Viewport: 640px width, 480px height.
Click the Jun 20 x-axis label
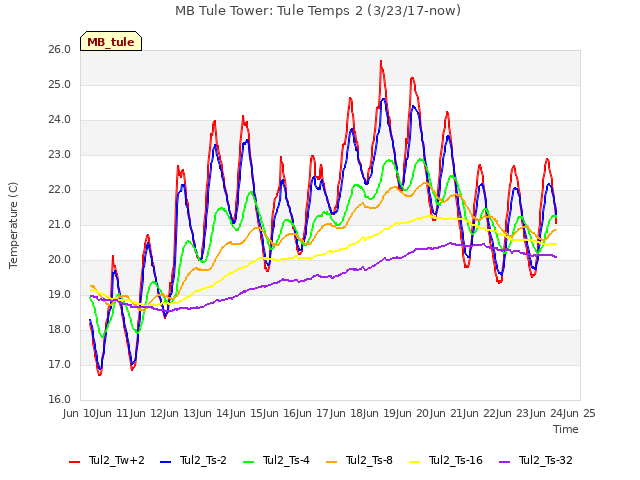[414, 413]
